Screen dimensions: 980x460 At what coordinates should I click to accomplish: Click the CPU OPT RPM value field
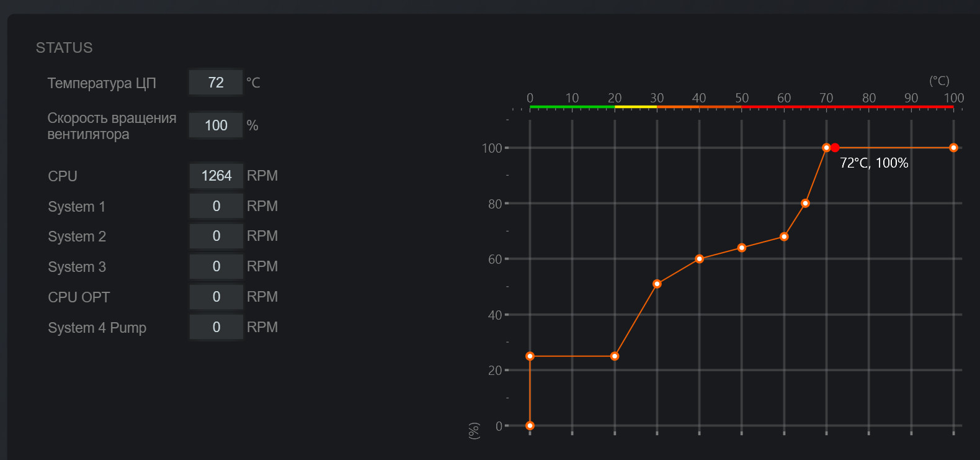[216, 297]
